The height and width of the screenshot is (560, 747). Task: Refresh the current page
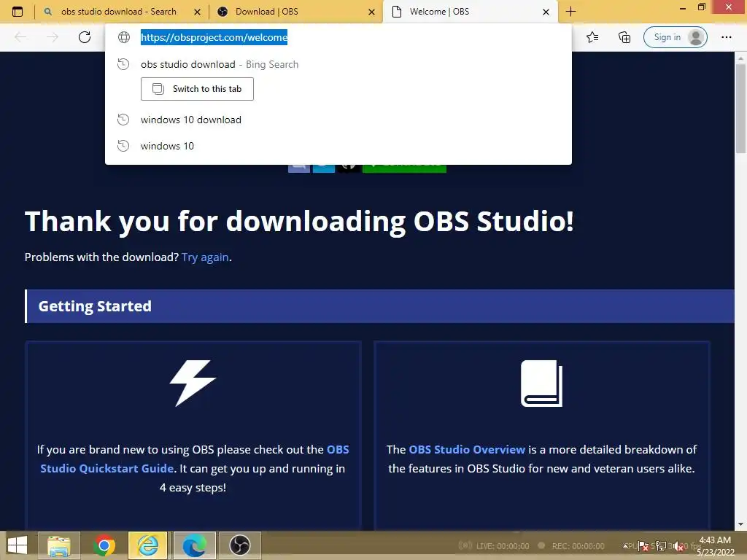[85, 37]
